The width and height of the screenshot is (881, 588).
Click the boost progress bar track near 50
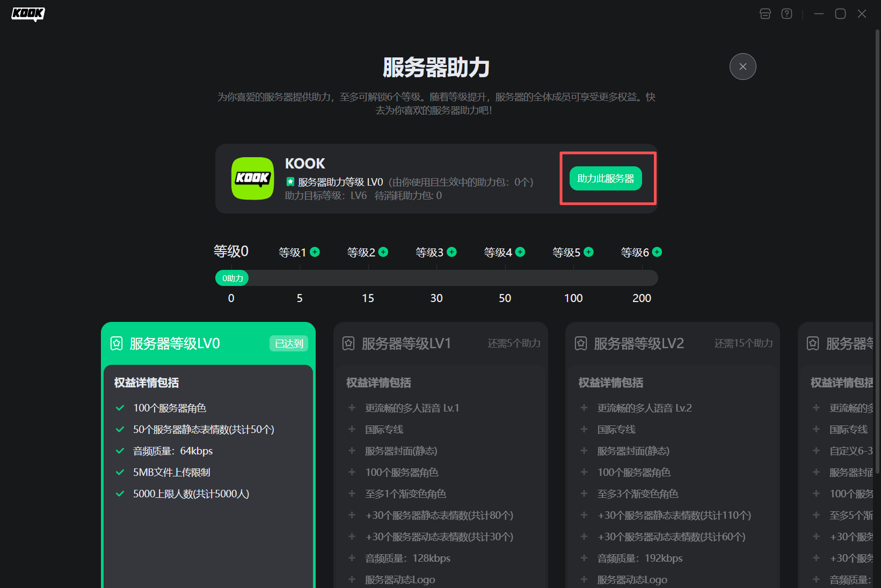click(505, 278)
